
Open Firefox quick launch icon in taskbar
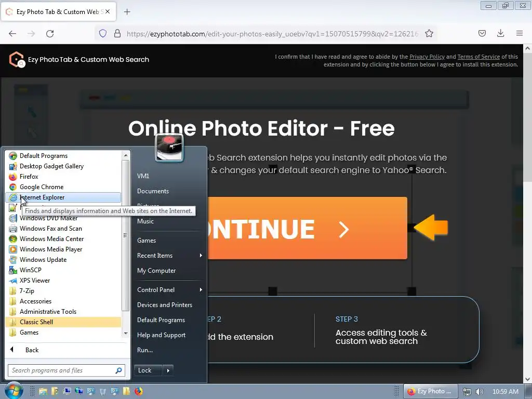click(139, 391)
